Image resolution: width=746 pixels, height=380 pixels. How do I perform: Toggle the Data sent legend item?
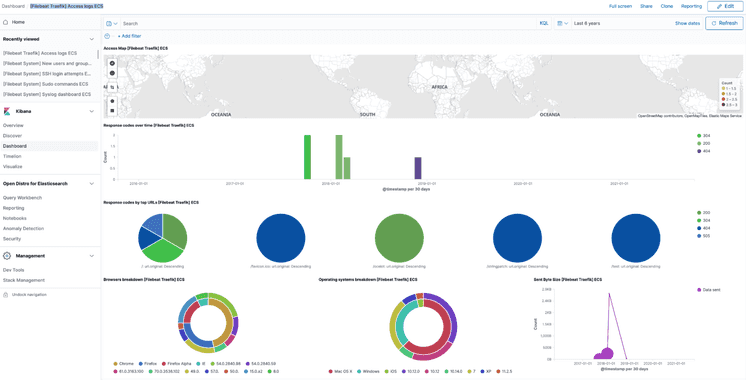[x=708, y=290]
